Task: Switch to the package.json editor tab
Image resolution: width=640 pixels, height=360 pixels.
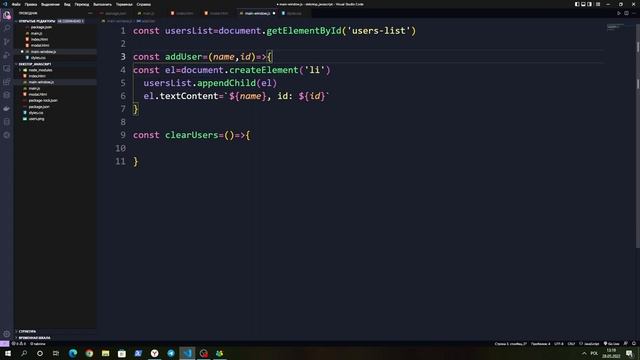Action: click(x=116, y=13)
